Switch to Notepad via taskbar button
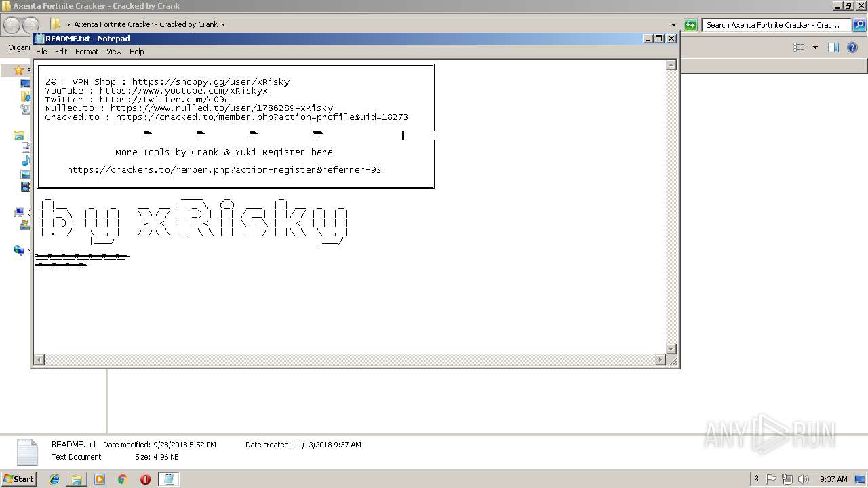Viewport: 868px width, 488px height. click(168, 479)
